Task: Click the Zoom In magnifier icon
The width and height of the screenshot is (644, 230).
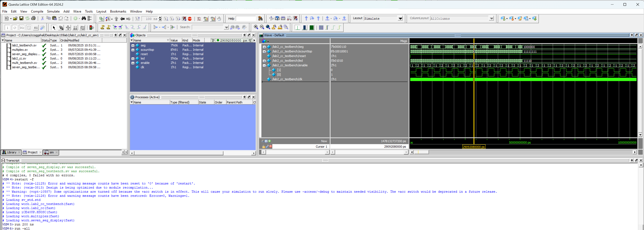Action: 256,27
